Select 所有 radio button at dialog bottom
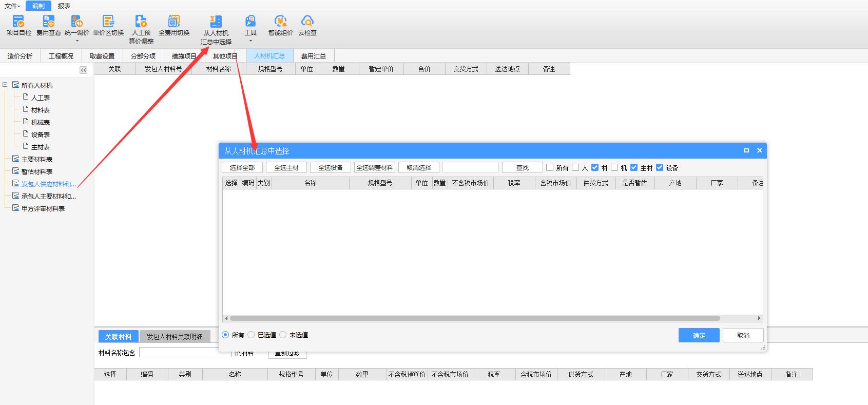The height and width of the screenshot is (405, 868). click(225, 335)
